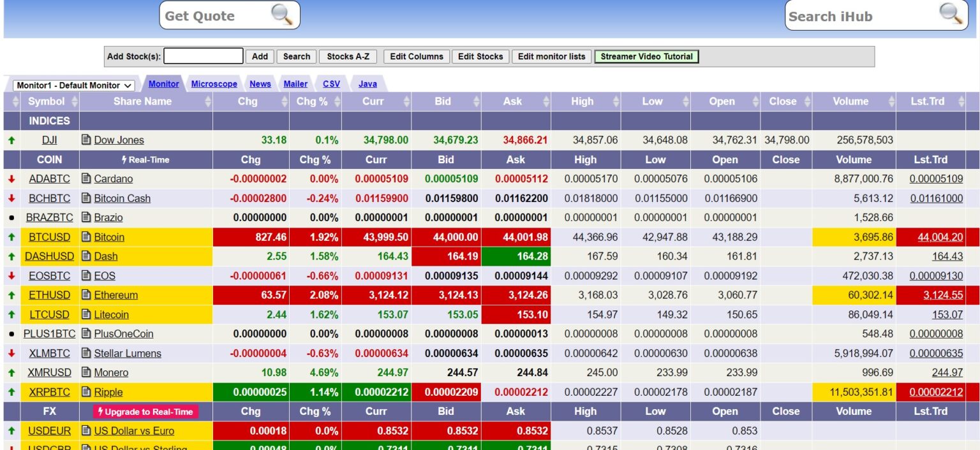980x450 pixels.
Task: Click the green up arrow beside BTCUSD
Action: click(11, 236)
